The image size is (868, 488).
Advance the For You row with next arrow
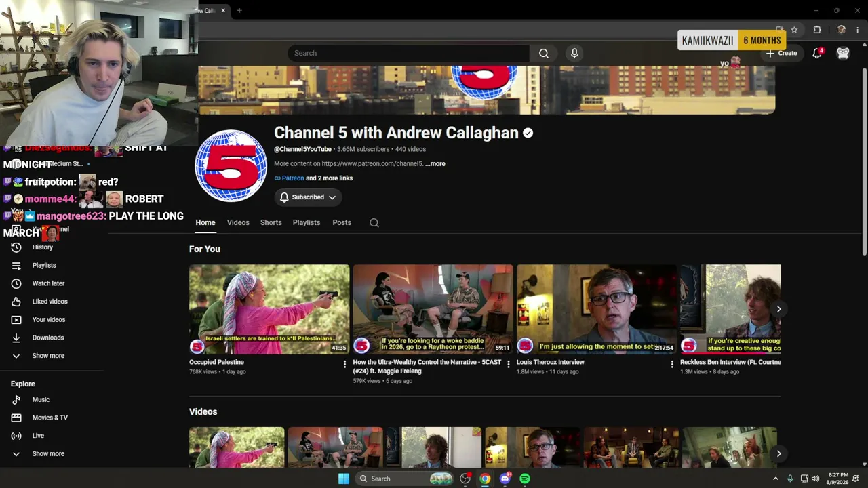(x=778, y=309)
